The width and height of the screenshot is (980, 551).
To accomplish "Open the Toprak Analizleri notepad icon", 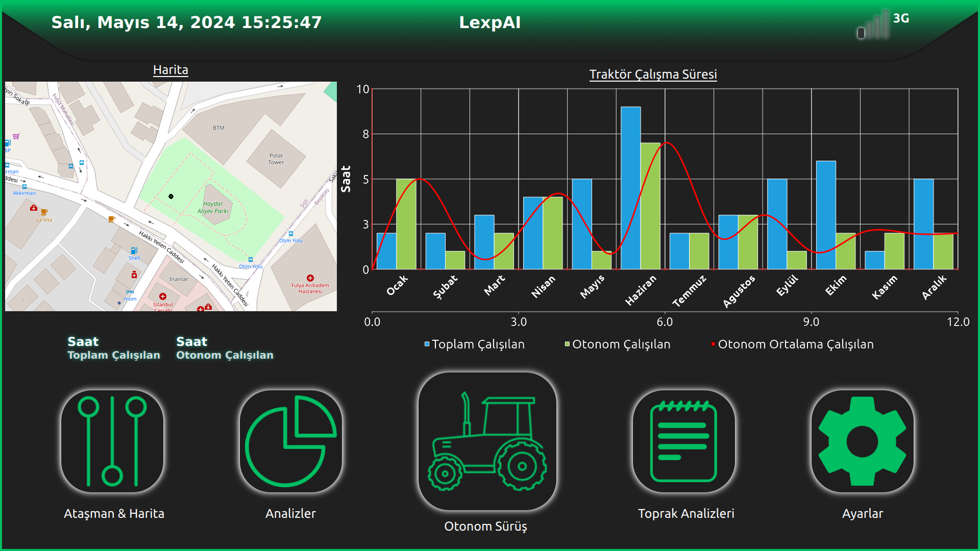I will 684,441.
